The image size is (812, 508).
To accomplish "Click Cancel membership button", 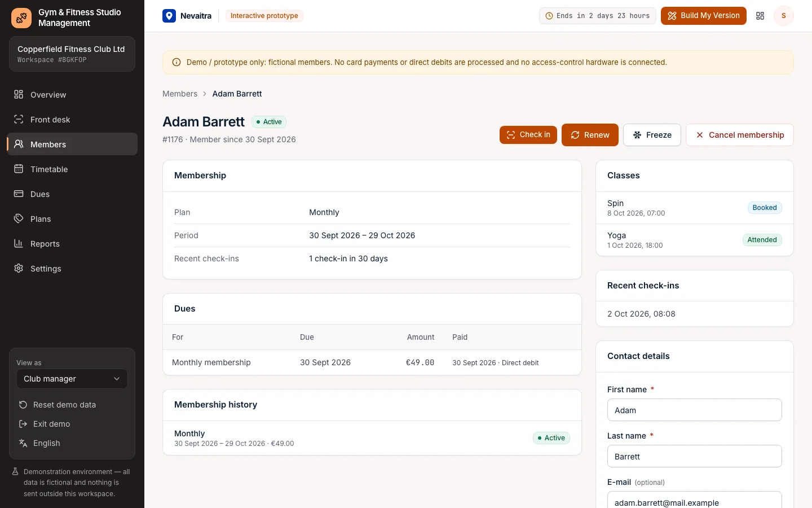I will [740, 135].
